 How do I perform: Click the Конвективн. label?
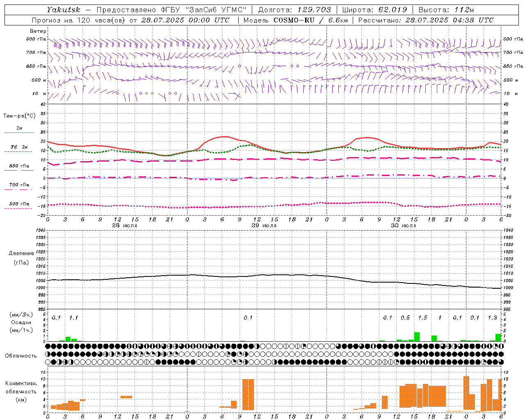(x=21, y=383)
